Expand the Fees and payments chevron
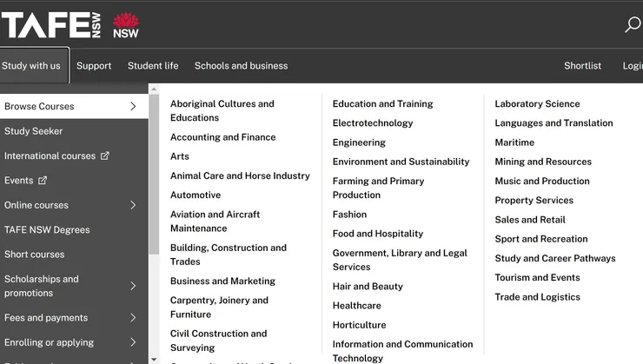Image resolution: width=643 pixels, height=364 pixels. click(133, 318)
